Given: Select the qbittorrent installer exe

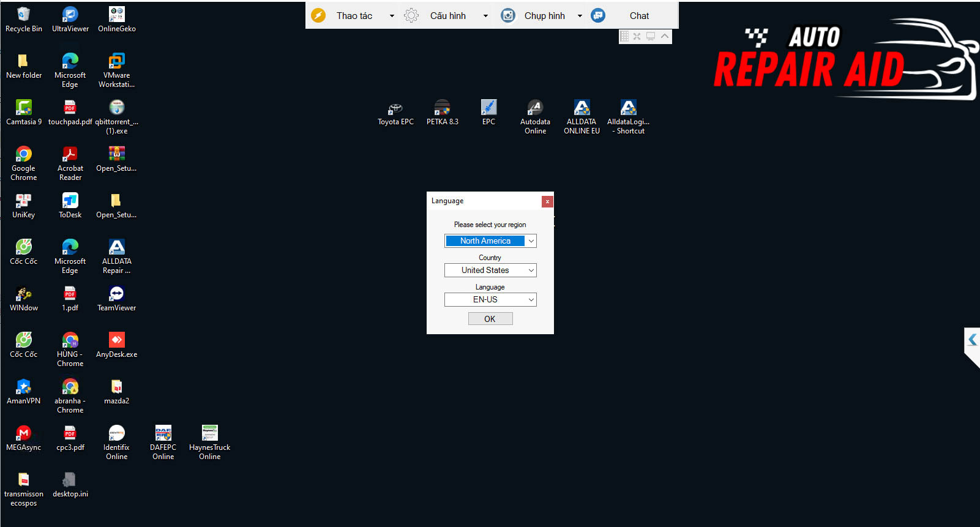Looking at the screenshot, I should point(117,117).
